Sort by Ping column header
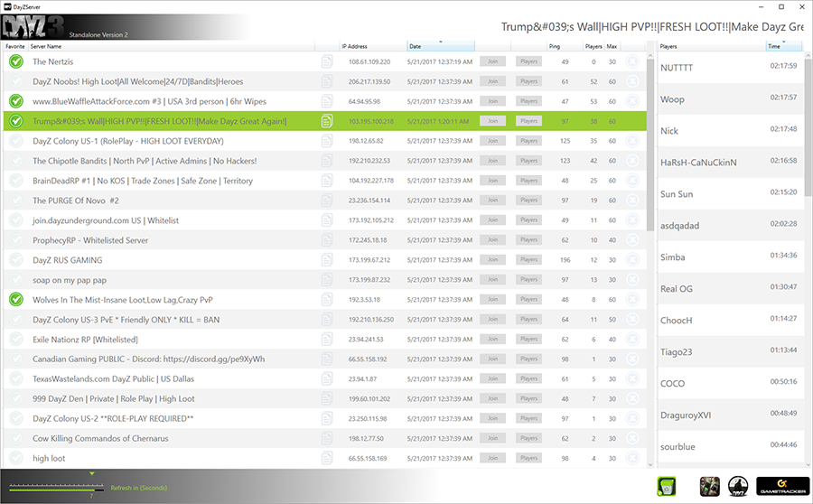Image resolution: width=813 pixels, height=504 pixels. click(564, 46)
